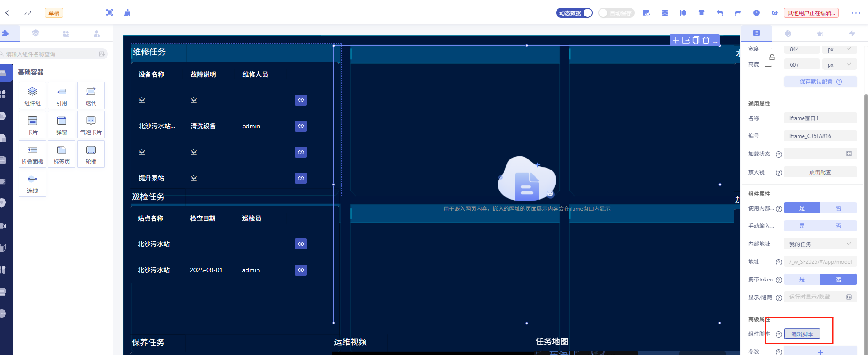Set 使用内部 option to 否
This screenshot has height=355, width=868.
pos(839,208)
